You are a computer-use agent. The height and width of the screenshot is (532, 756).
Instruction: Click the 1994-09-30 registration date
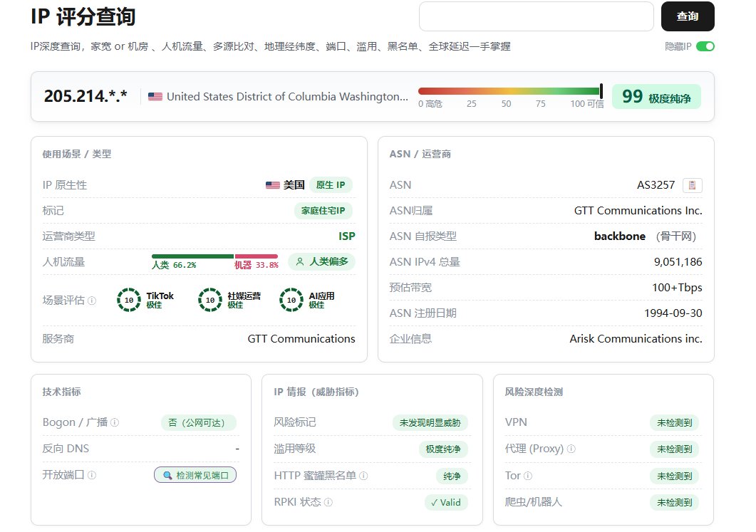click(673, 313)
